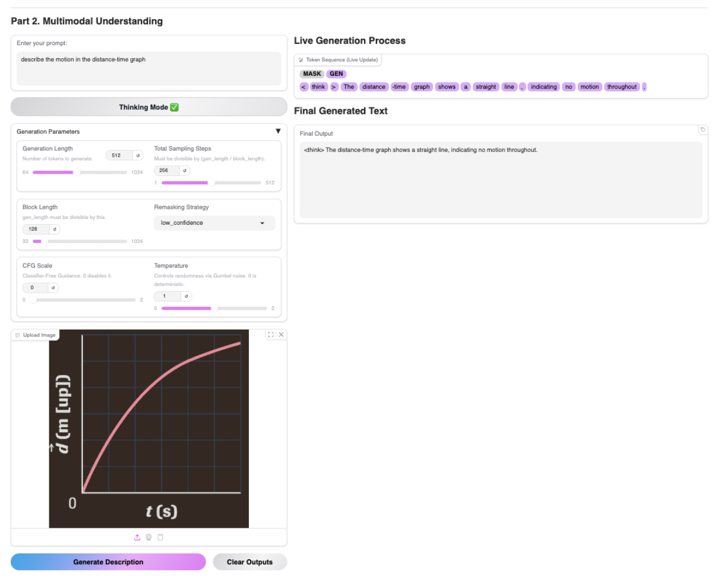Screen dimensions: 720x588
Task: Click the Clear Outputs button
Action: [250, 562]
